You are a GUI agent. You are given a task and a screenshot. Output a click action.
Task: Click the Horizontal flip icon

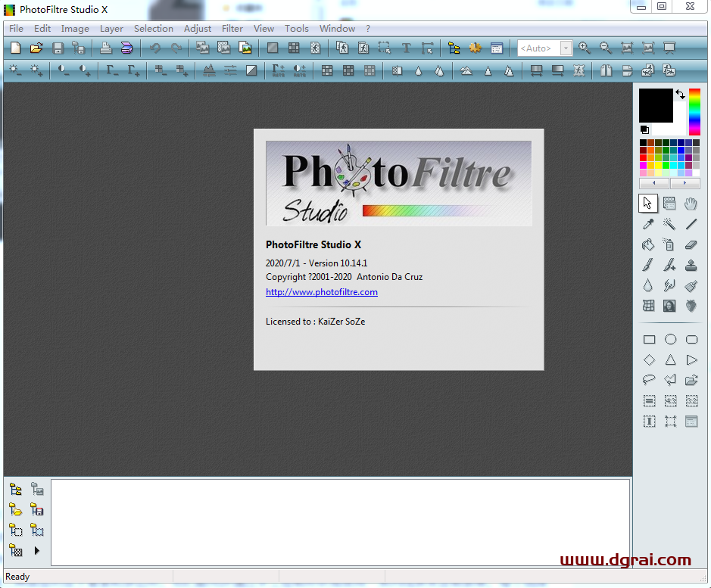pos(607,70)
